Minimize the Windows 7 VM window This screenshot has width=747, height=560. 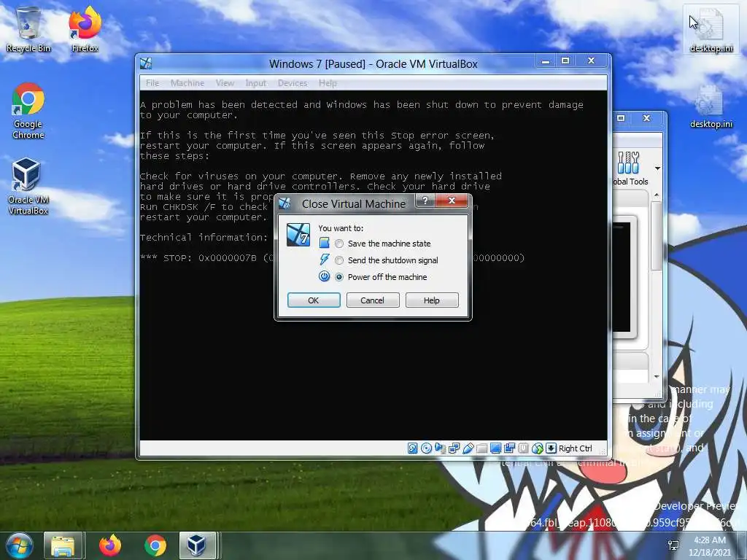pyautogui.click(x=546, y=61)
